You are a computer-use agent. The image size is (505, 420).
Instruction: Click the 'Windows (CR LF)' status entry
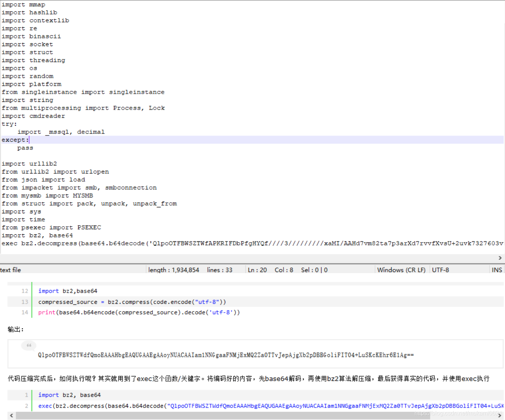coord(401,270)
